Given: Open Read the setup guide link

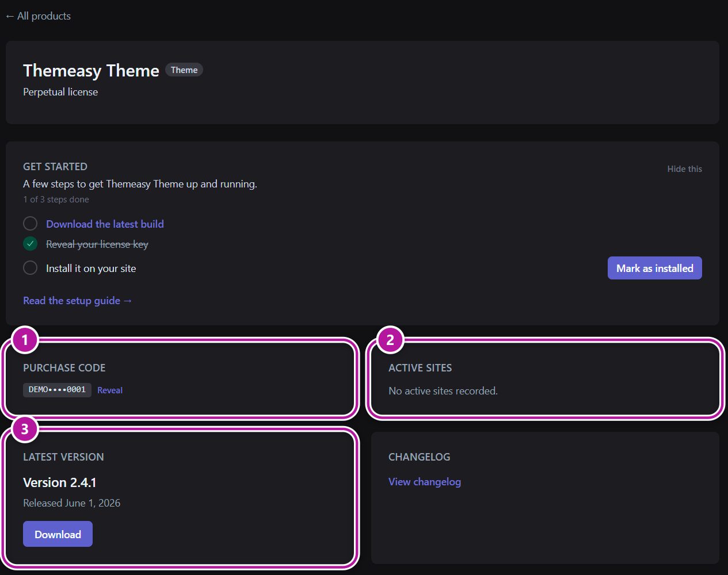Looking at the screenshot, I should [x=78, y=301].
